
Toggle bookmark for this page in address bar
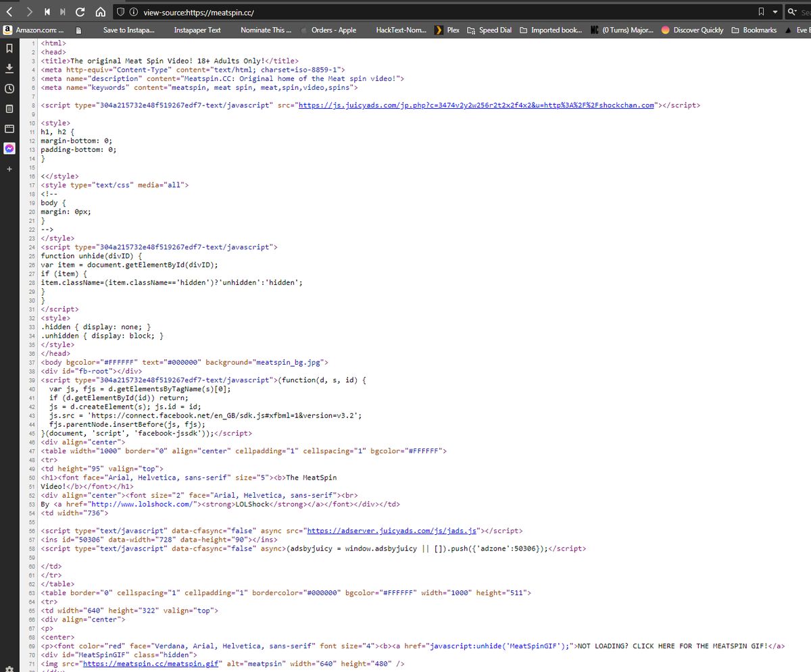(x=762, y=12)
